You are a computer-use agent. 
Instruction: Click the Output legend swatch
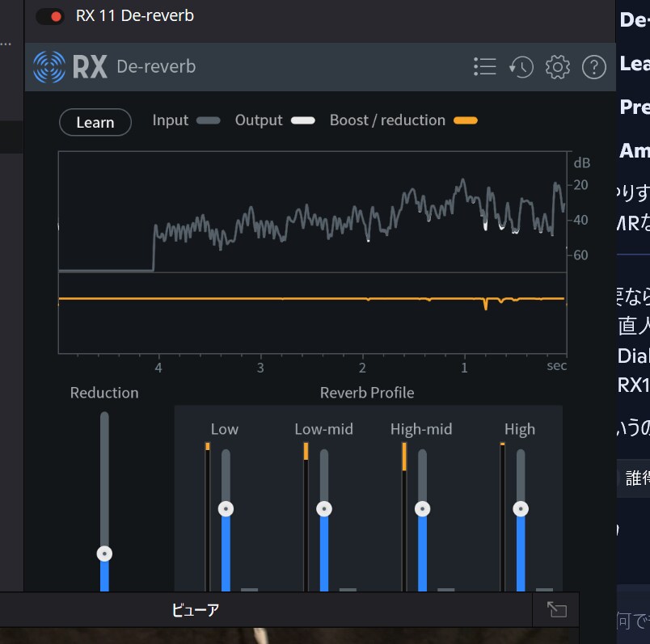303,120
